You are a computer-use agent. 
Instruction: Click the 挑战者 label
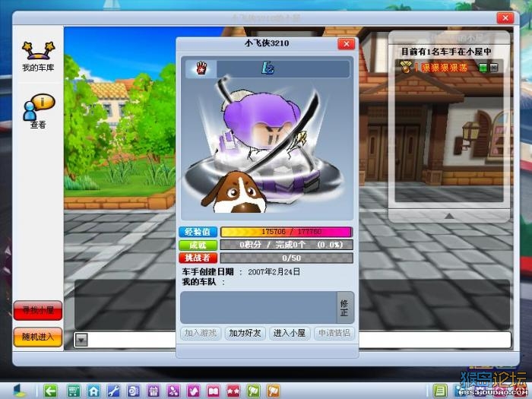click(x=198, y=258)
